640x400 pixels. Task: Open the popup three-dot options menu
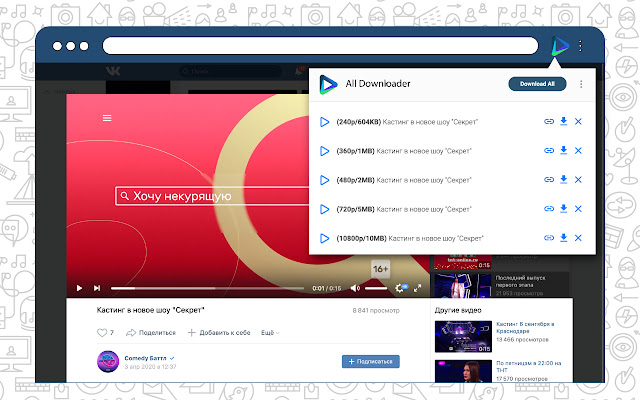(582, 84)
